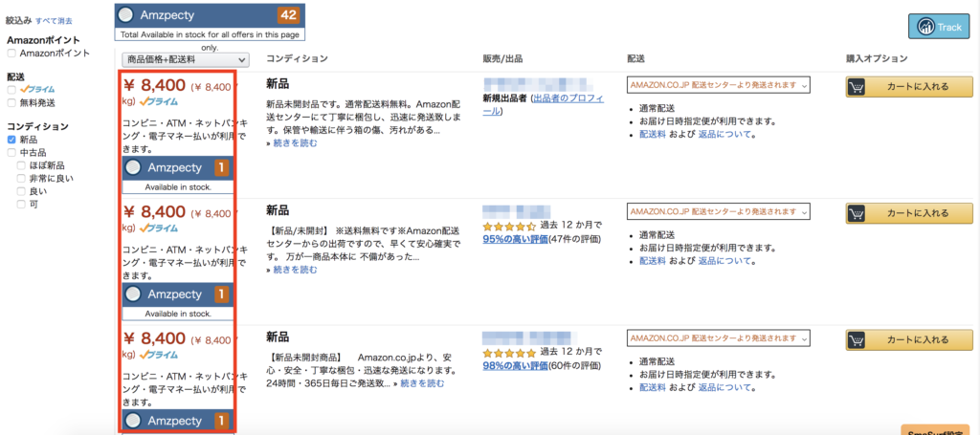Screen dimensions: 980x435
Task: Click the 98%の高い評価 rating link
Action: pyautogui.click(x=515, y=365)
